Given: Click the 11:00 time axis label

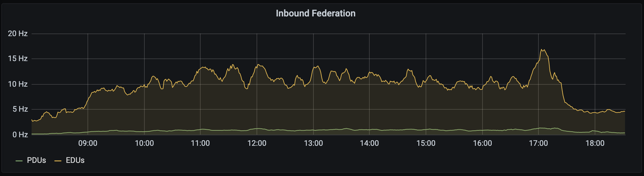Looking at the screenshot, I should pos(200,143).
